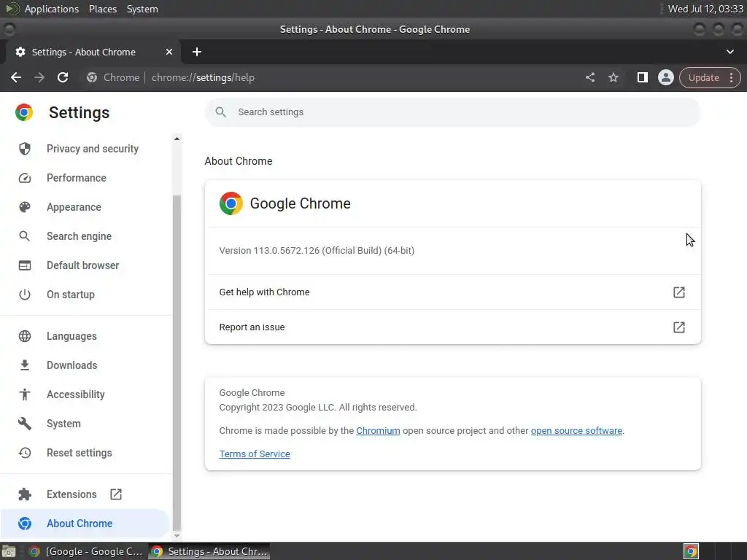Screen dimensions: 747x560
Task: Reload the settings page
Action: tap(63, 77)
